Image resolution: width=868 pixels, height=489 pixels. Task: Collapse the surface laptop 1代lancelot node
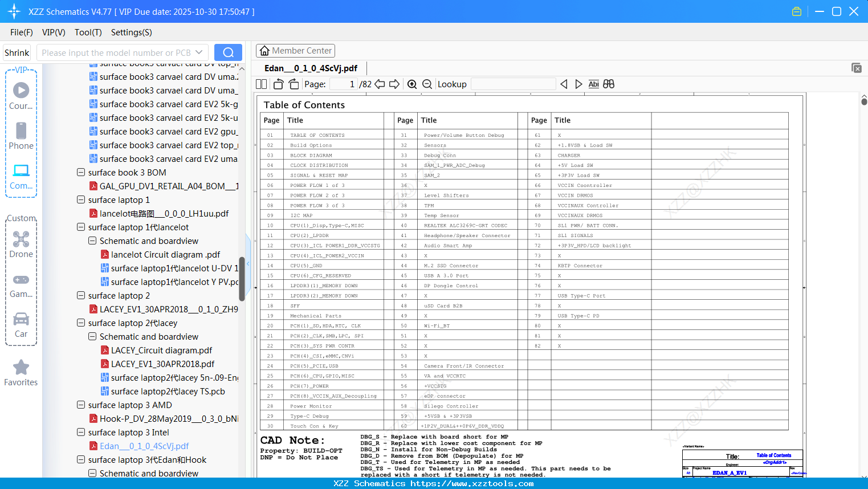coord(81,227)
